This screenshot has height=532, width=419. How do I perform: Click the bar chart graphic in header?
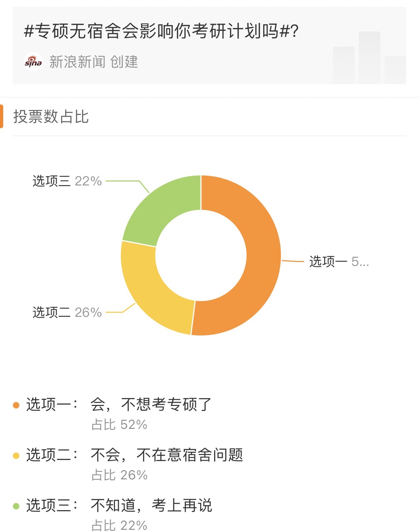pos(369,58)
